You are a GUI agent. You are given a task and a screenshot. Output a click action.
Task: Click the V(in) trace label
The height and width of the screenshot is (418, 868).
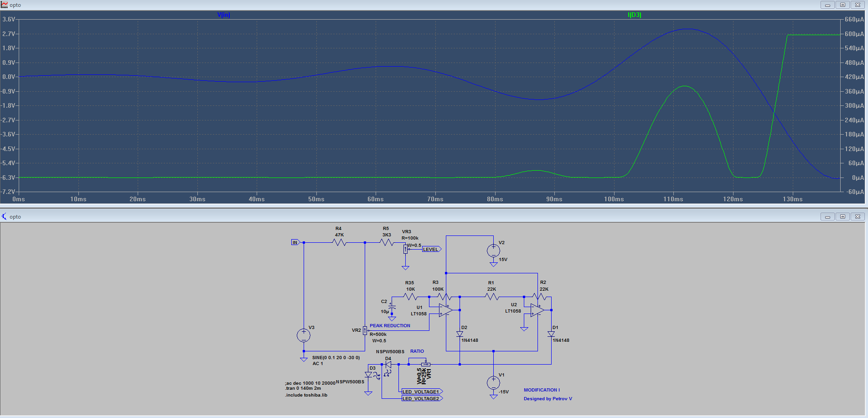pyautogui.click(x=224, y=15)
